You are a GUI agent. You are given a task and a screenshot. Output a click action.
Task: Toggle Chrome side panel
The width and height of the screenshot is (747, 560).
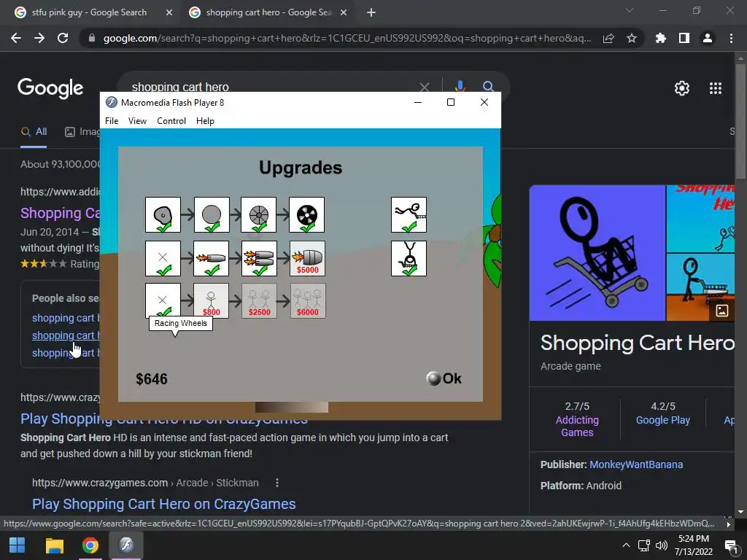684,38
